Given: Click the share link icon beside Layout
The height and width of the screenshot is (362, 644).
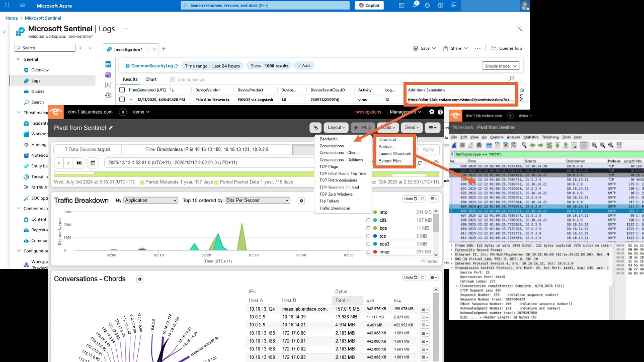Looking at the screenshot, I should tap(315, 128).
